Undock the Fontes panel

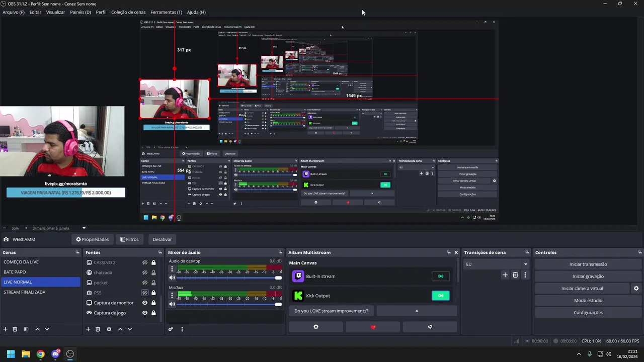coord(160,252)
